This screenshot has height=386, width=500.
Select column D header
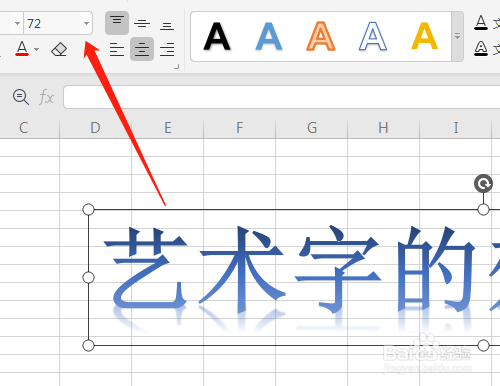point(95,128)
